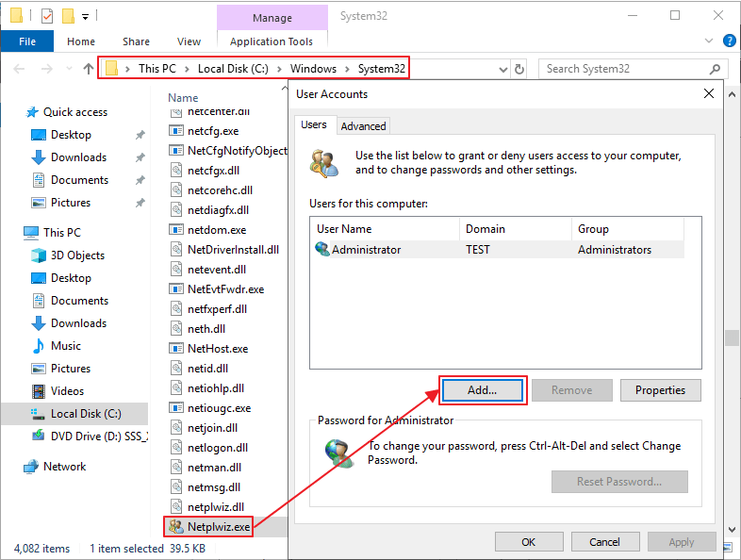The width and height of the screenshot is (741, 560).
Task: Click the Name column header in file list
Action: [183, 98]
